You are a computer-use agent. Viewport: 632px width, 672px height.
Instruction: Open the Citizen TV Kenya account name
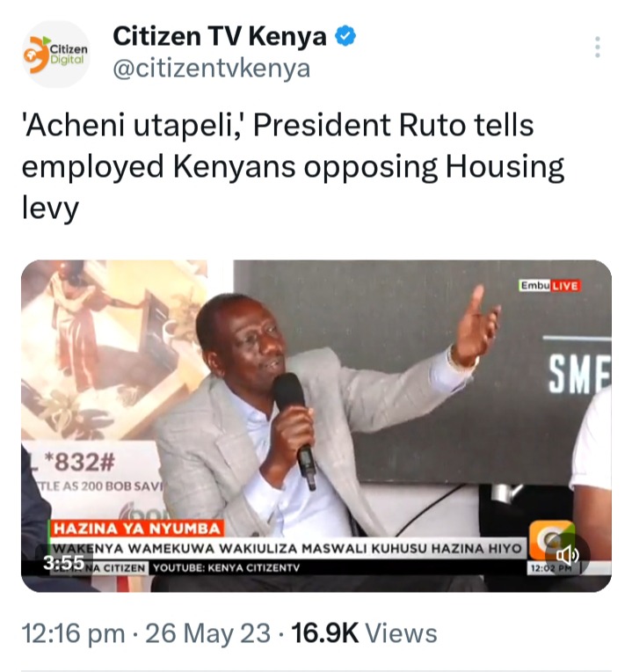220,36
